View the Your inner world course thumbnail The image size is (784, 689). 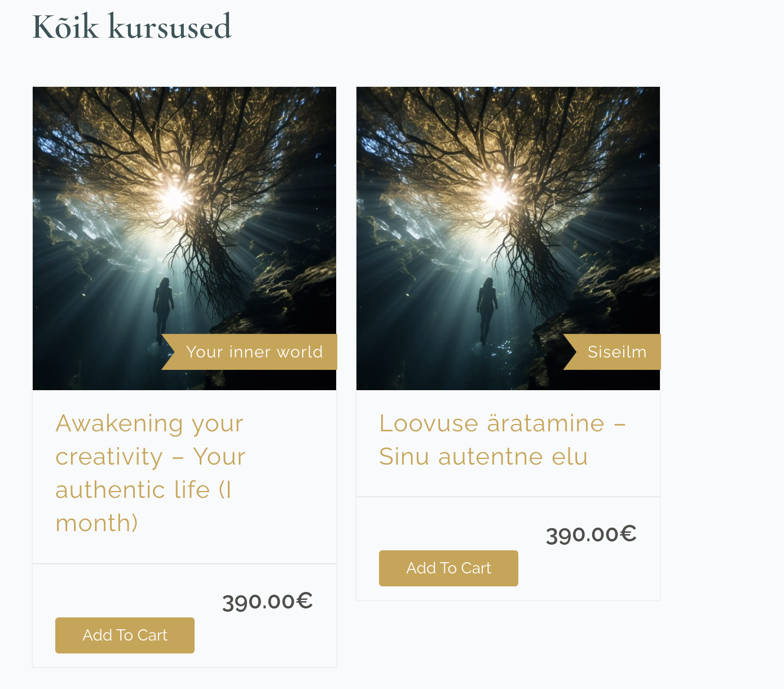click(184, 238)
